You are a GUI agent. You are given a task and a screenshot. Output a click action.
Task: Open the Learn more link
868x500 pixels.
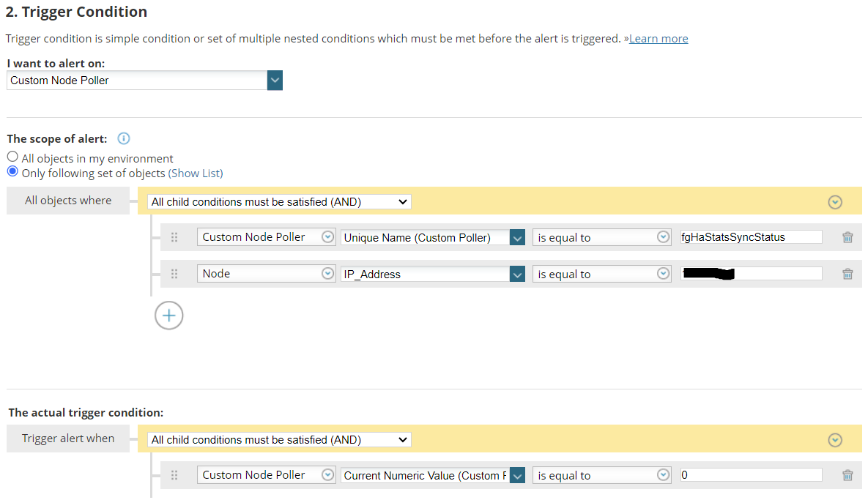point(659,39)
